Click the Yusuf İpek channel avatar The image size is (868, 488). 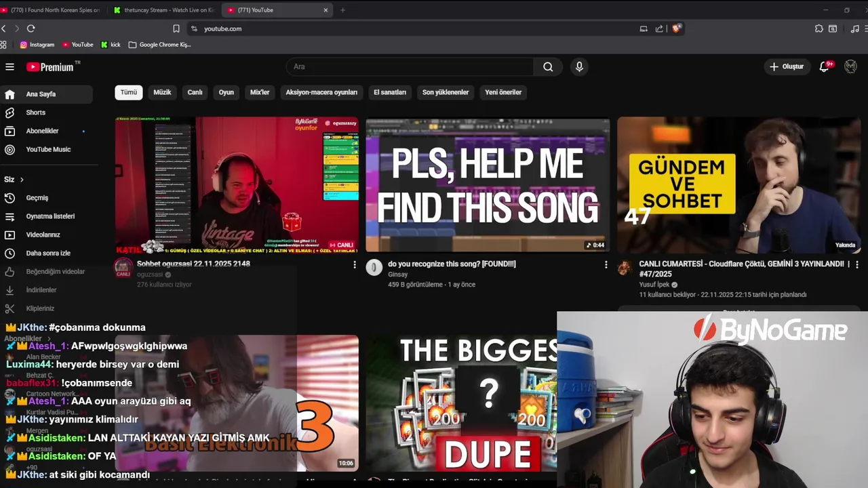pos(625,267)
